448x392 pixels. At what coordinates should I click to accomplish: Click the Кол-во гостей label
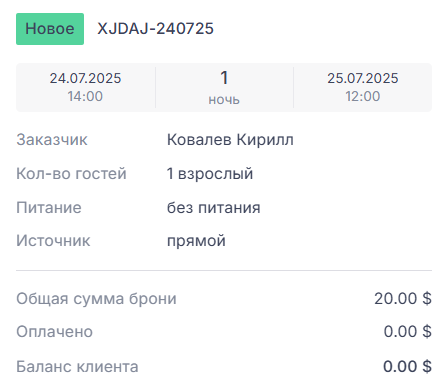click(x=71, y=174)
